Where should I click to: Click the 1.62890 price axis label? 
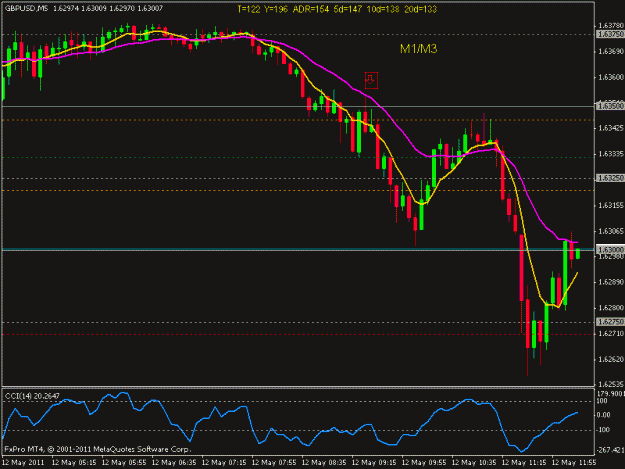(x=611, y=282)
